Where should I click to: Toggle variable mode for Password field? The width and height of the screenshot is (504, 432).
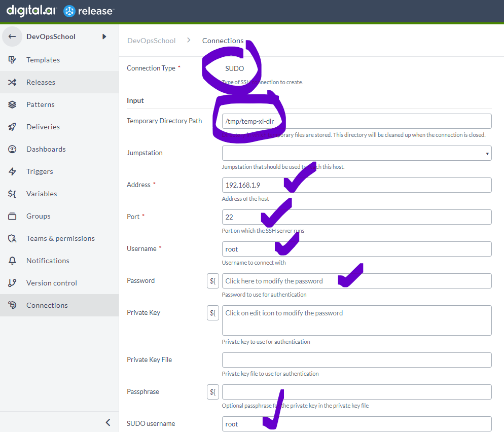point(213,281)
